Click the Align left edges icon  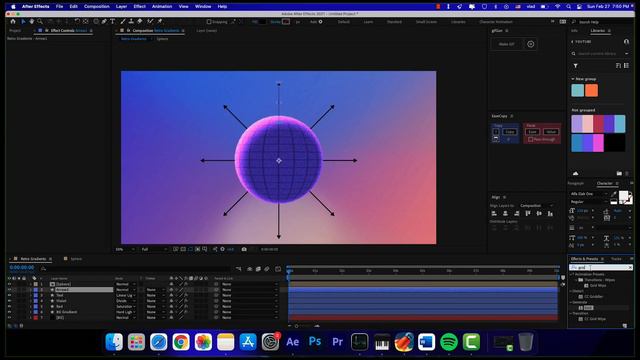coord(494,213)
